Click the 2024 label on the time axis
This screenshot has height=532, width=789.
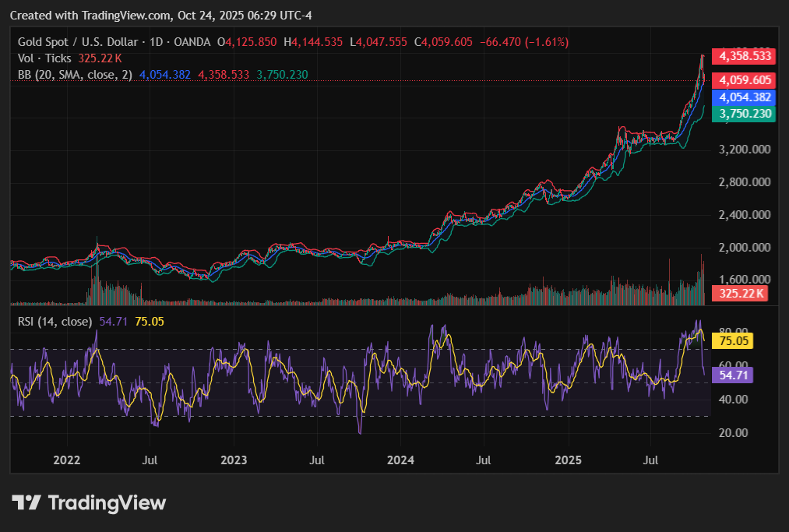tap(401, 460)
